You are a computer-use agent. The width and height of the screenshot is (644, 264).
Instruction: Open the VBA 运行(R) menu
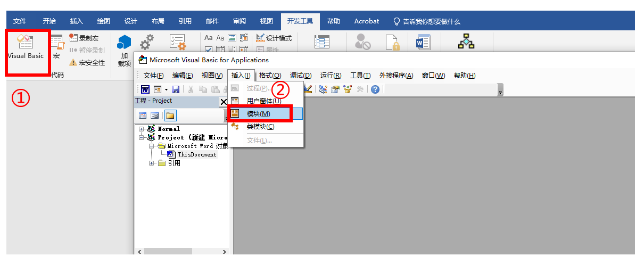tap(331, 76)
